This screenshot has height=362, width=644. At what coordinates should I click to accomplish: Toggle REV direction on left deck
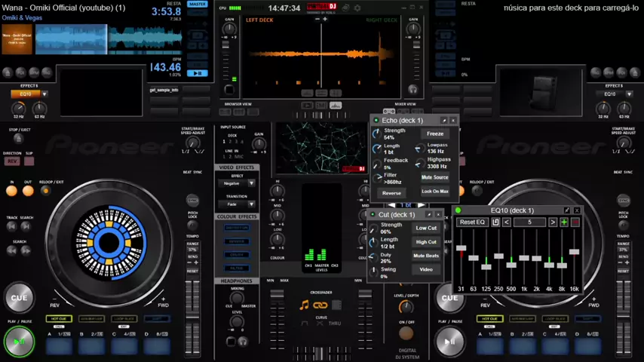tap(12, 161)
